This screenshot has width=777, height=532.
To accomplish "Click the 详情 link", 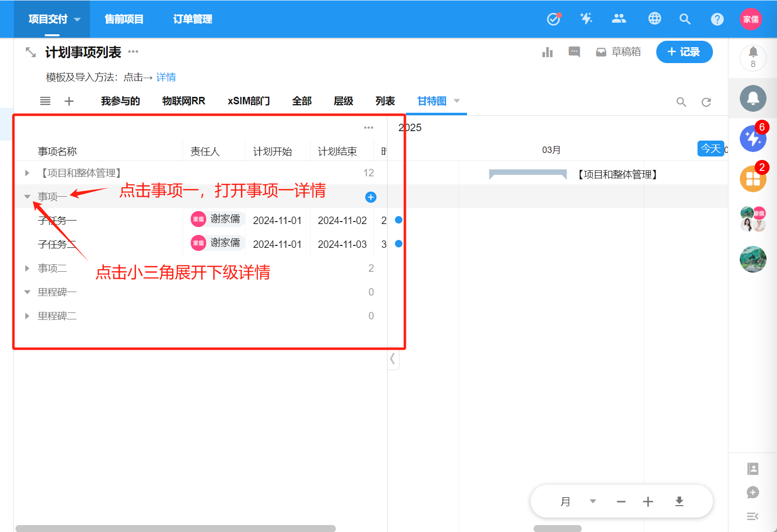I will point(166,77).
